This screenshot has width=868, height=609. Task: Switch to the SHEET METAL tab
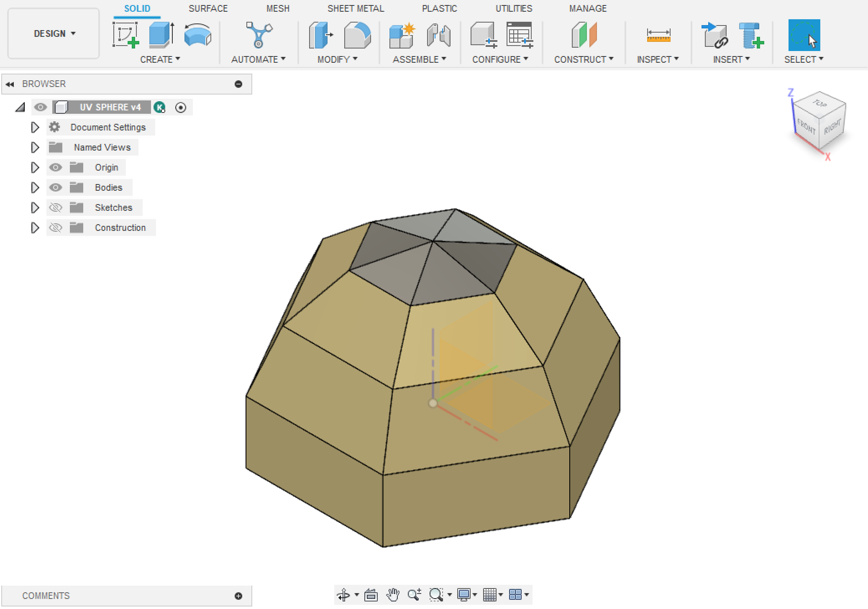[x=356, y=8]
